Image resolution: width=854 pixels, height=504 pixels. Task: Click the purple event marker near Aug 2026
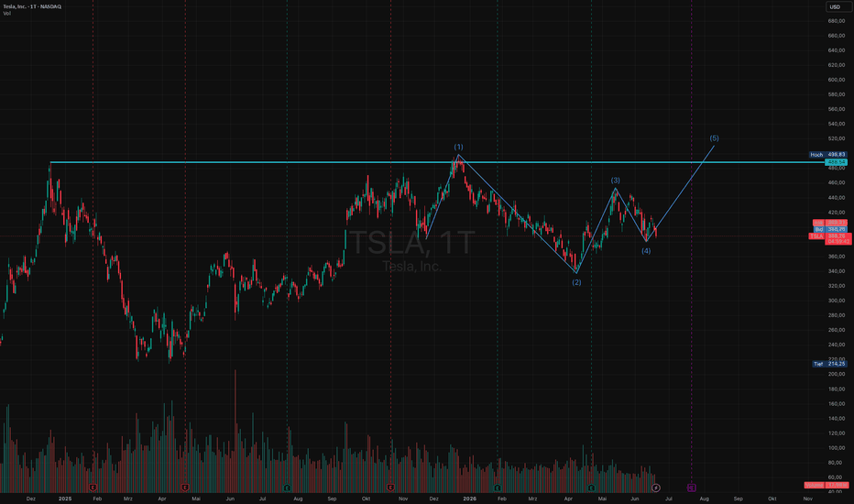click(x=691, y=488)
